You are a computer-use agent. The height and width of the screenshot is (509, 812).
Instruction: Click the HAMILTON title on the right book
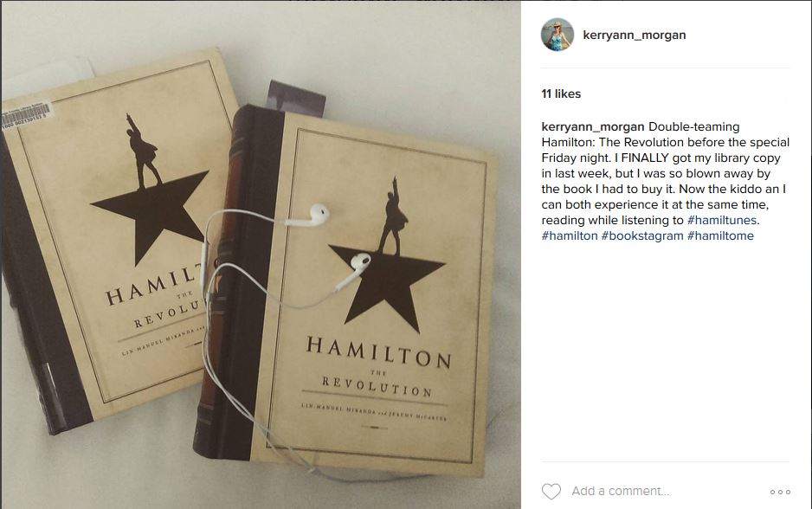378,352
